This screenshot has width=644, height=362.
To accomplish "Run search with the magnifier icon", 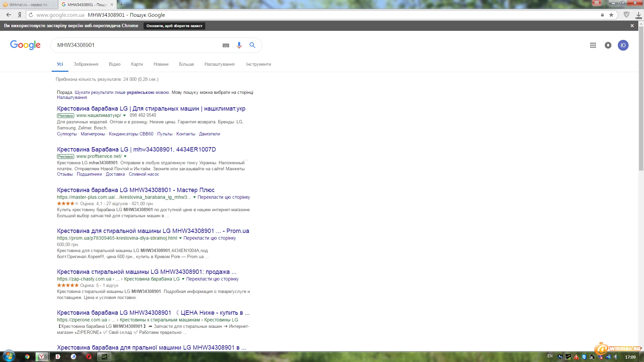I will point(252,45).
